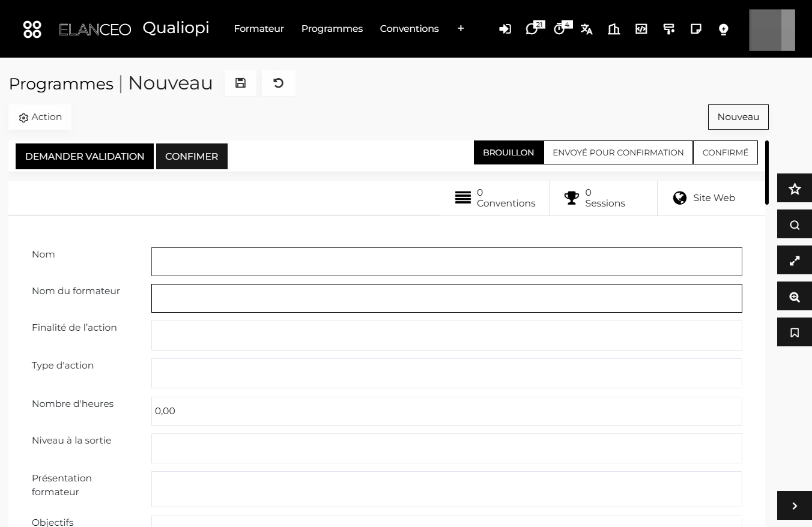This screenshot has width=812, height=527.
Task: Expand the panel with the right chevron
Action: pos(795,506)
